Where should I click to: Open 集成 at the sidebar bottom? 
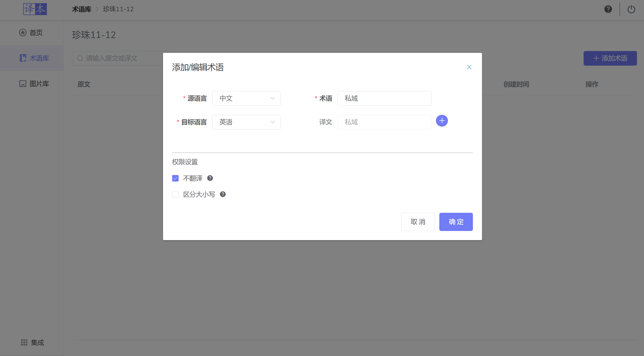click(x=32, y=342)
